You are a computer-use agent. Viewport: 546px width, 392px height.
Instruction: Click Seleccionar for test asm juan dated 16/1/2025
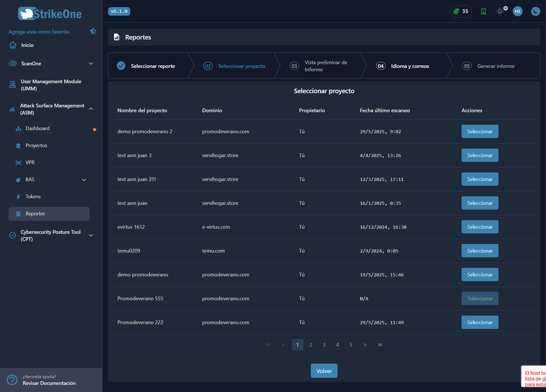(480, 203)
